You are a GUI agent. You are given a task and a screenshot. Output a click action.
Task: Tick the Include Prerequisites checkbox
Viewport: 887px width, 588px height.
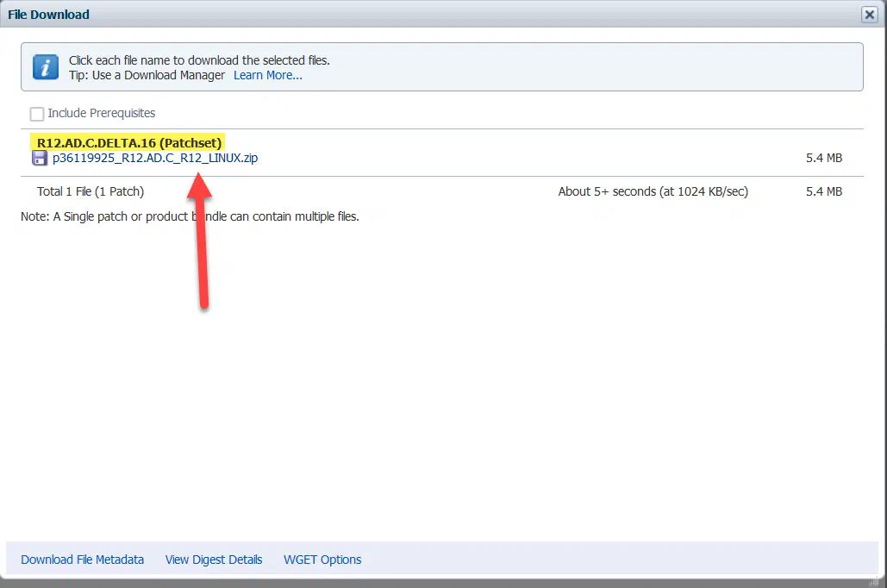click(x=37, y=114)
